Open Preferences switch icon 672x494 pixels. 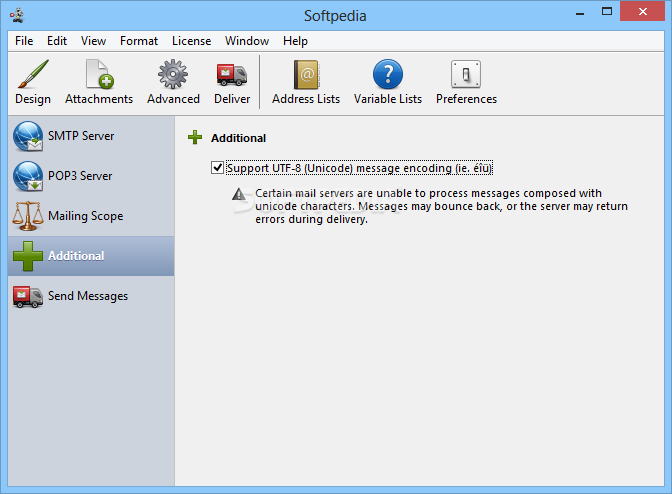466,82
